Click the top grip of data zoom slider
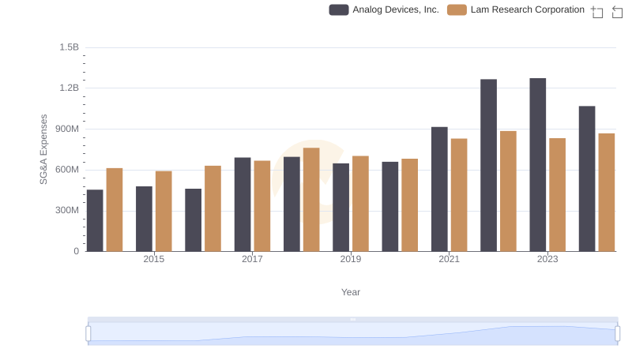The height and width of the screenshot is (364, 632). point(352,319)
